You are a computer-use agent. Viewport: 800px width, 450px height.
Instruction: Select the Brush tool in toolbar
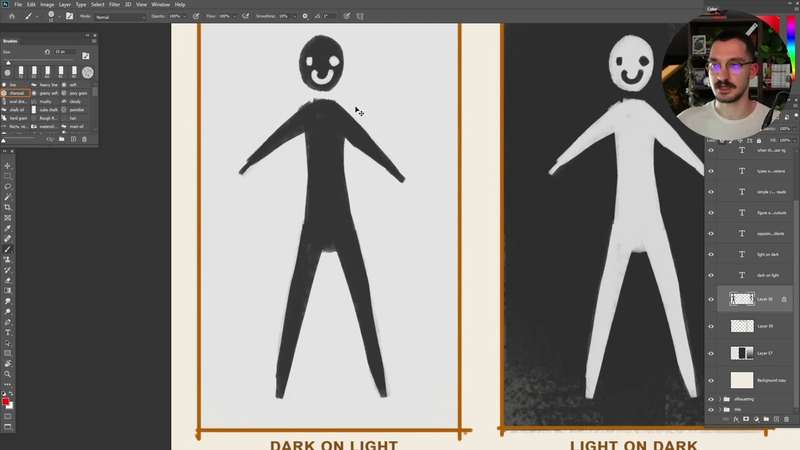[x=8, y=249]
